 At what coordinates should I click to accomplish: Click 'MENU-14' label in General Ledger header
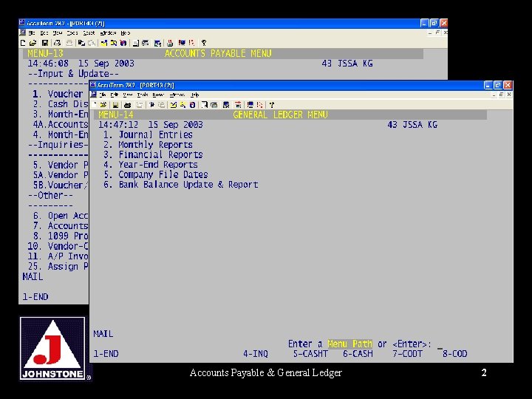(x=116, y=115)
